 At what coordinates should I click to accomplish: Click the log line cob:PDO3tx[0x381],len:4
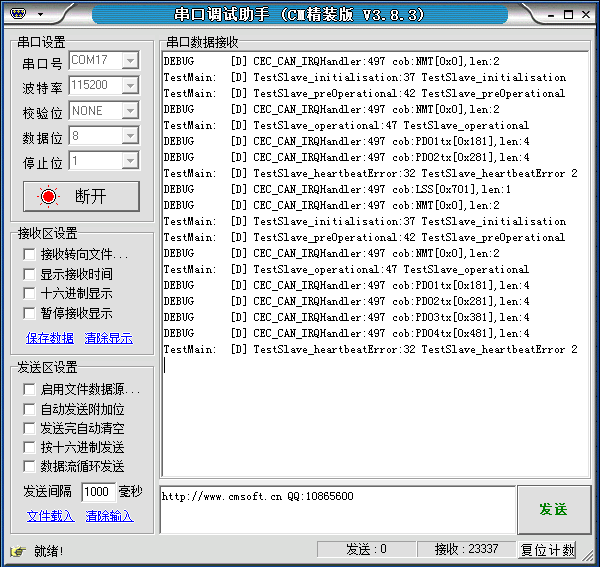[347, 318]
